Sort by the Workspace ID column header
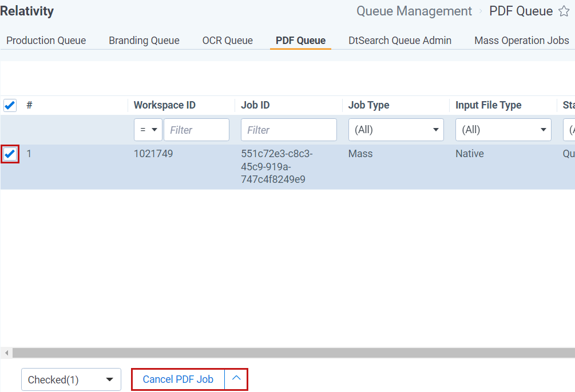This screenshot has width=575, height=392. coord(165,105)
